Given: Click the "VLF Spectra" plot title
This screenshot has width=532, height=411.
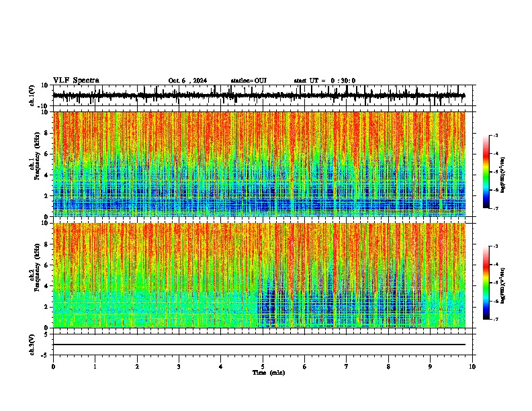Looking at the screenshot, I should point(77,81).
